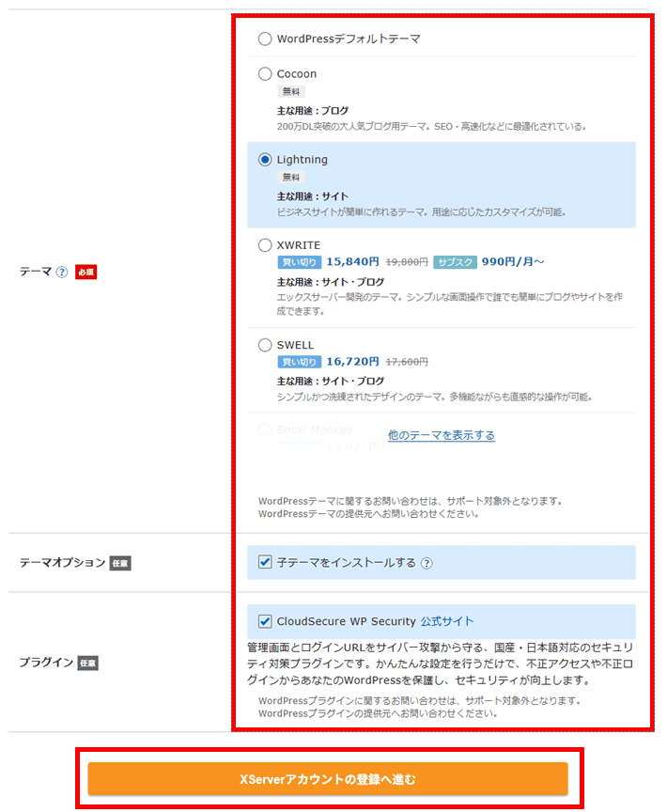The width and height of the screenshot is (667, 812).
Task: Click the struck-through 19,800円 price
Action: pyautogui.click(x=407, y=262)
